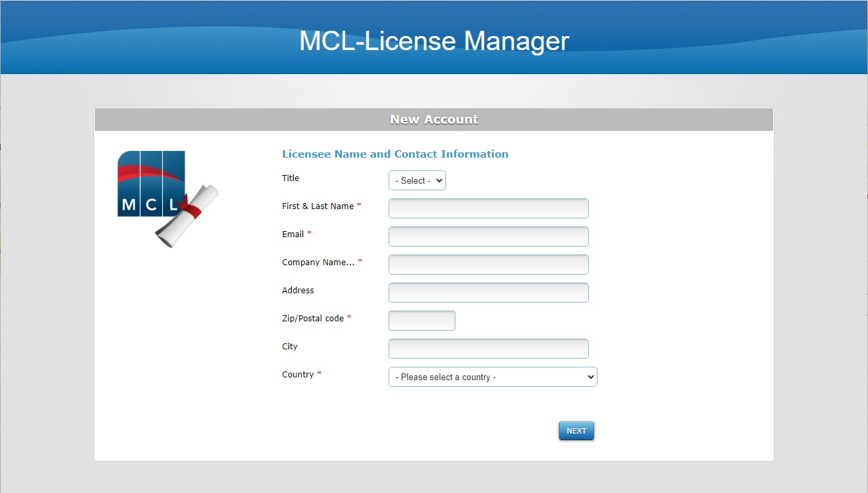Select the Company Name text box
The width and height of the screenshot is (868, 493).
(x=489, y=265)
